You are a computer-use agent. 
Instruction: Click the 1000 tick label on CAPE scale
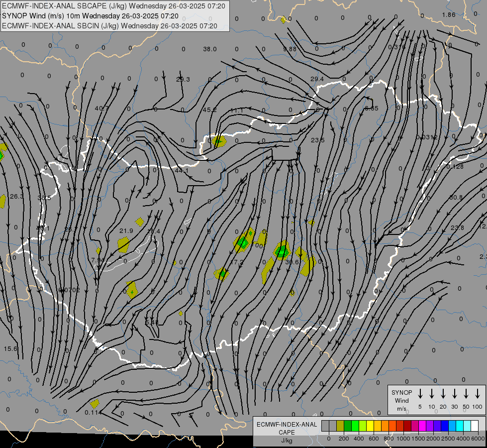[x=403, y=439]
